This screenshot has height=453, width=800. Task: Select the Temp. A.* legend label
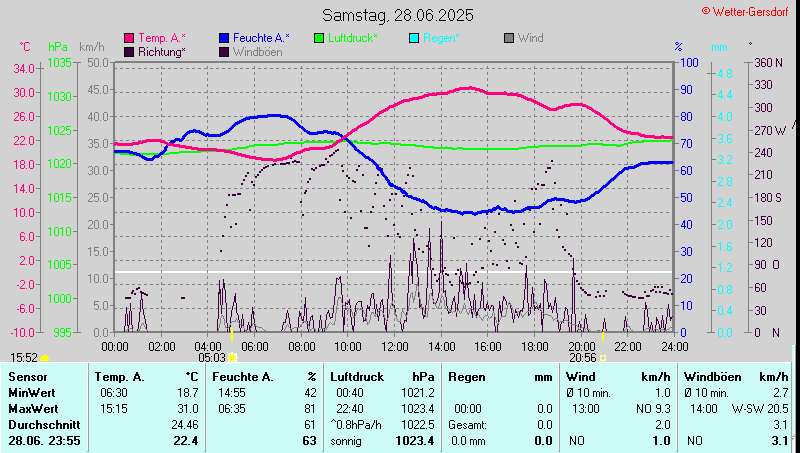click(x=162, y=38)
